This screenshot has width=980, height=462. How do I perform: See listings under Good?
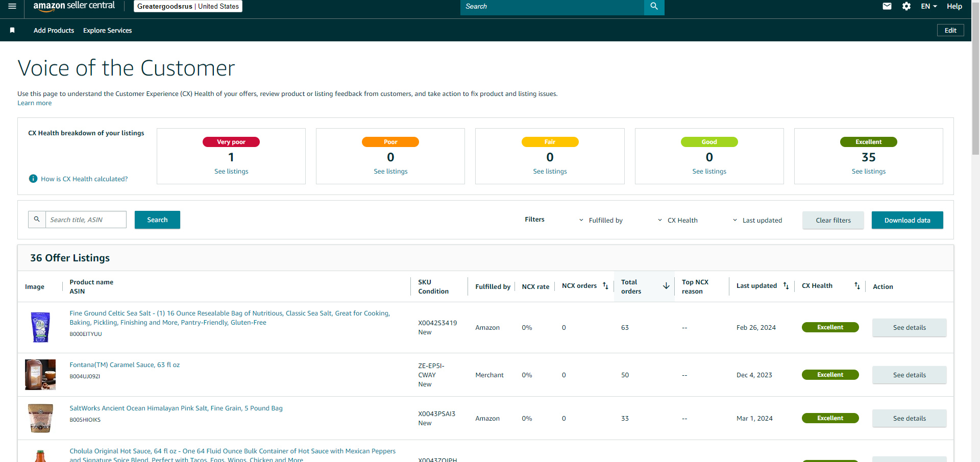click(x=709, y=172)
